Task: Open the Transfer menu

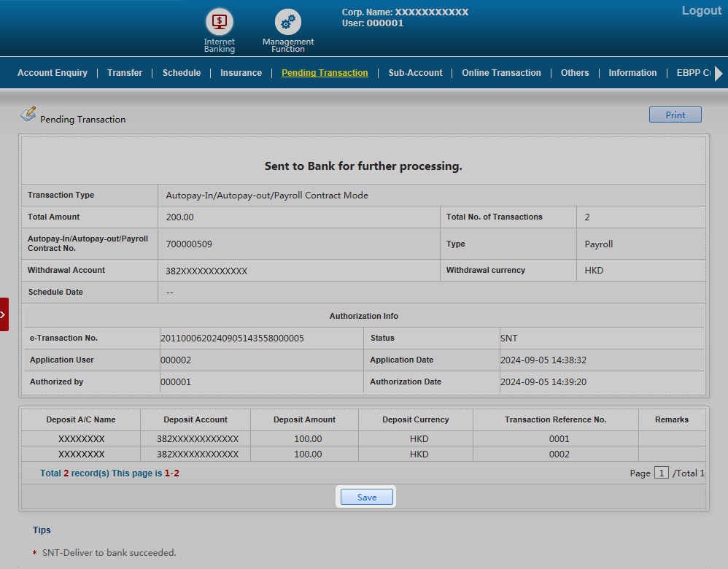Action: (125, 73)
